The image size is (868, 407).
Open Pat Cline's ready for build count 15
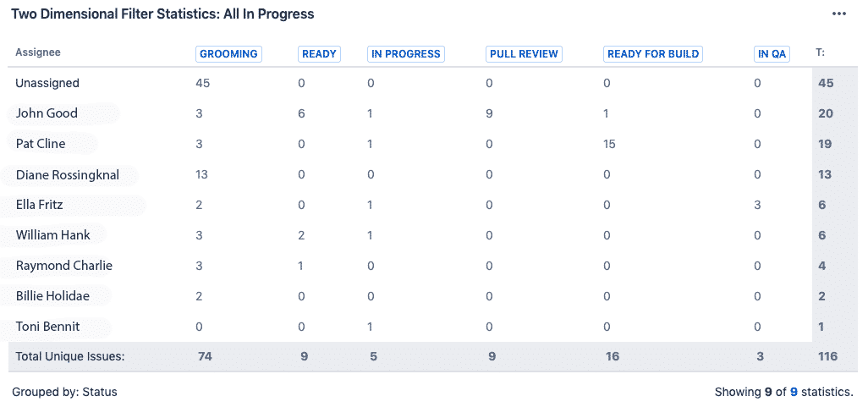pyautogui.click(x=609, y=144)
